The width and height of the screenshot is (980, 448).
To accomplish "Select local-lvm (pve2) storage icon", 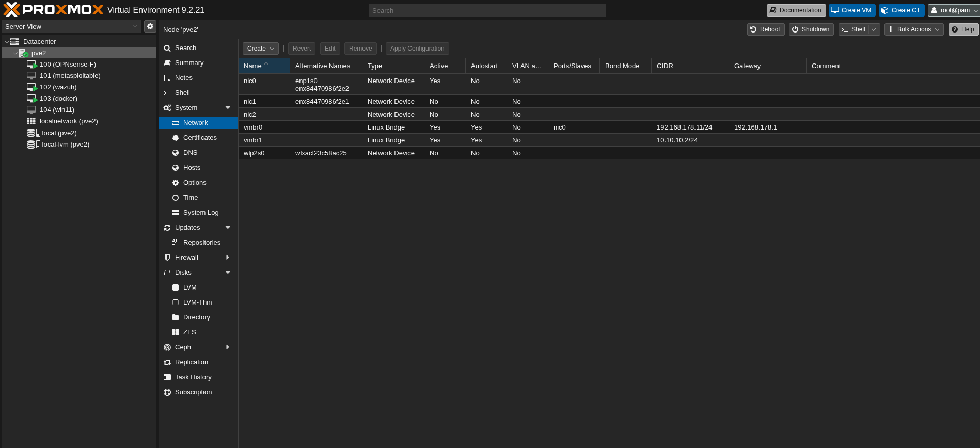I will coord(34,145).
